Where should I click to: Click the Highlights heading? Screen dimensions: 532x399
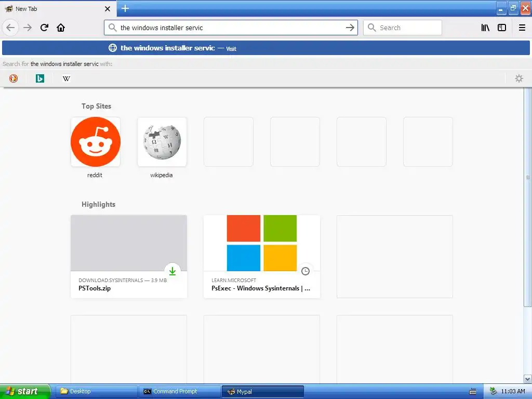pos(98,204)
